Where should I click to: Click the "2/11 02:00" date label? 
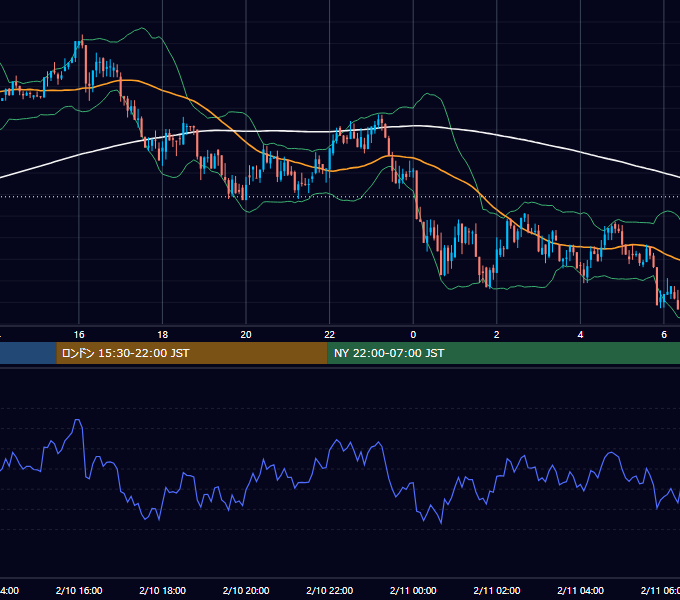pos(497,590)
